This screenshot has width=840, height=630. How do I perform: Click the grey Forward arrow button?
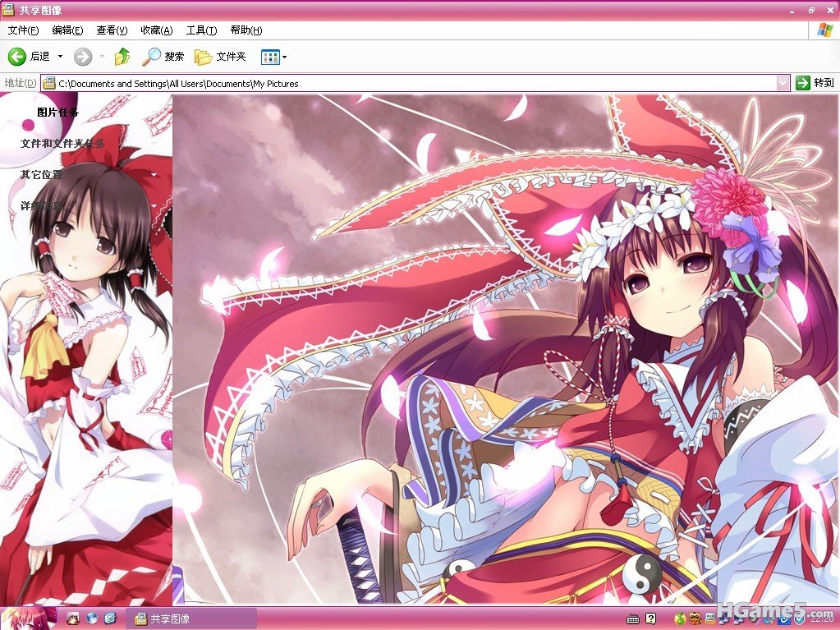coord(82,56)
